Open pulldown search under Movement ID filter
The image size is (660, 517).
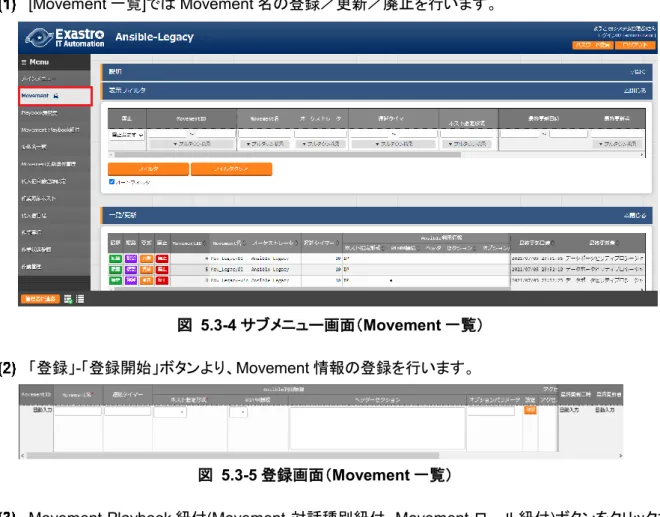[192, 144]
